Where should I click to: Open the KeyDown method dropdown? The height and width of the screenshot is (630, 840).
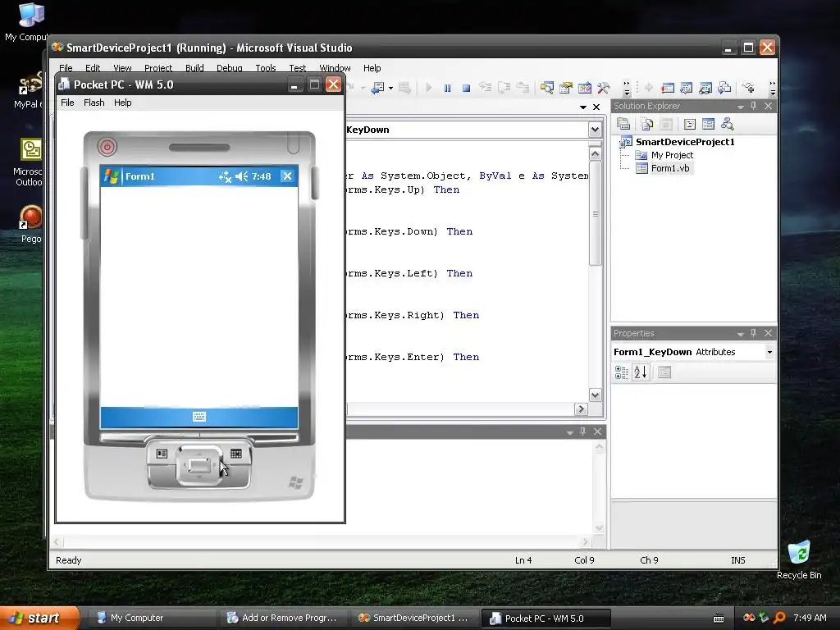click(595, 130)
